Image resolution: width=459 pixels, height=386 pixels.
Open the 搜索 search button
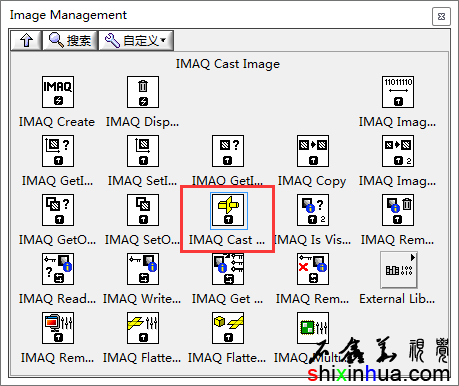pyautogui.click(x=70, y=41)
